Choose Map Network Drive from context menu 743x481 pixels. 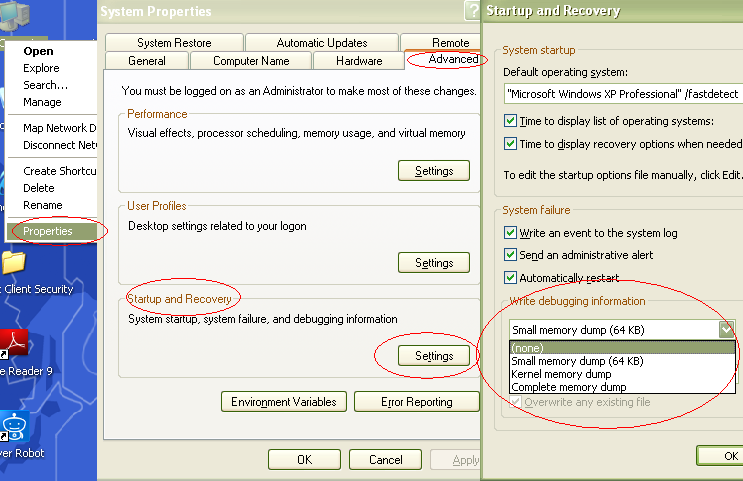(52, 128)
